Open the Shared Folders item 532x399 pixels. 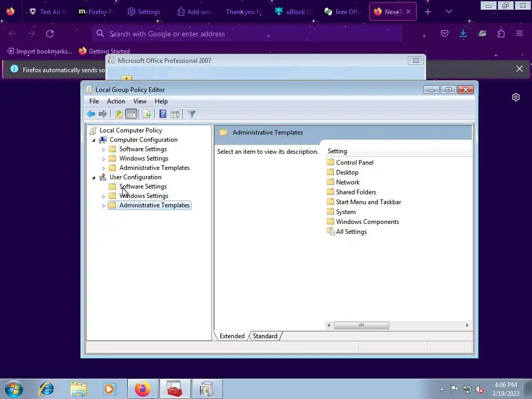tap(356, 192)
